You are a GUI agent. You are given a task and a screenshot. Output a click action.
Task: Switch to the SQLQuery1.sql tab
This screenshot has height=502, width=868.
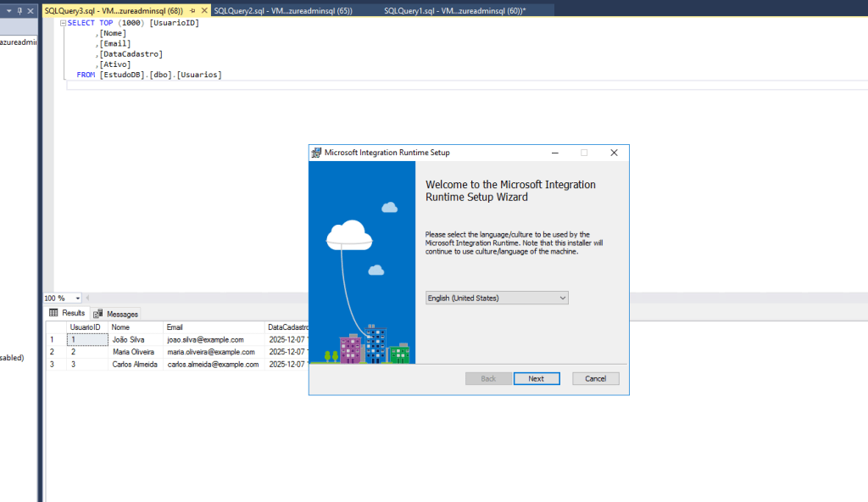click(x=454, y=10)
